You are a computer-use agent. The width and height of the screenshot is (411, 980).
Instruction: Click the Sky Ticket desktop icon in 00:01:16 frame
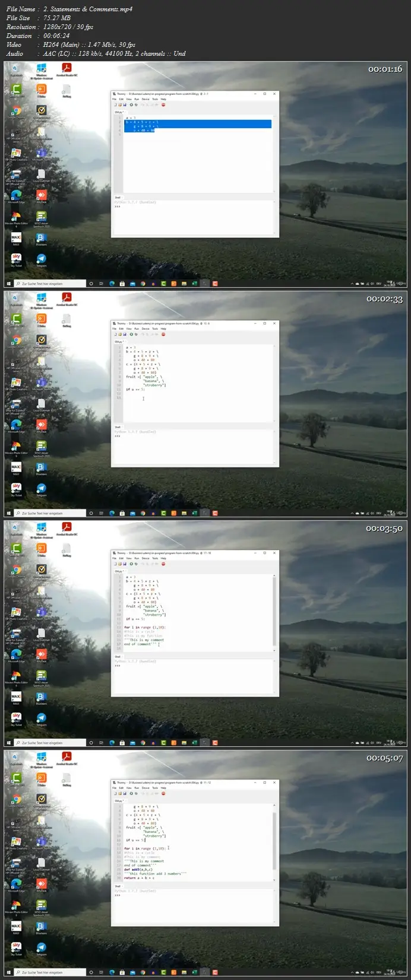[16, 259]
